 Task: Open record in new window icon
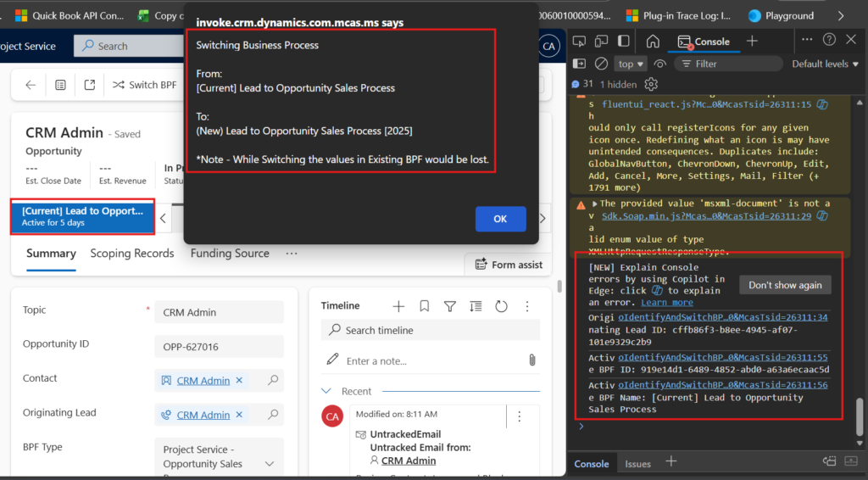tap(90, 85)
